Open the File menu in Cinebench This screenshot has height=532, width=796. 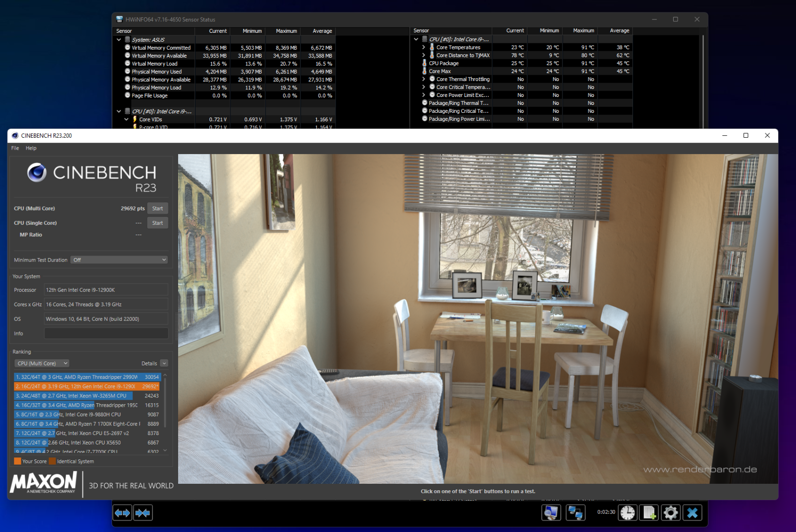click(15, 148)
